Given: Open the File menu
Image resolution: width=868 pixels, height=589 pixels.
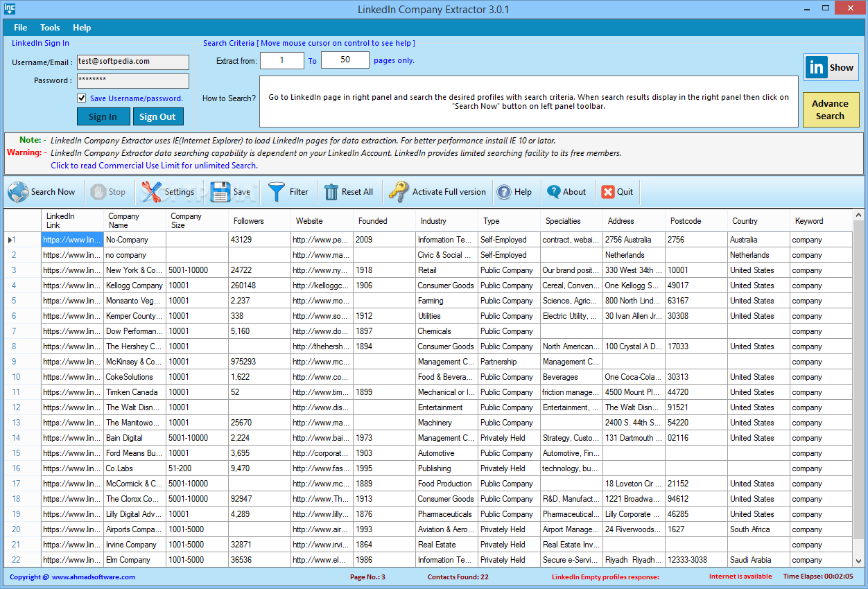Looking at the screenshot, I should pyautogui.click(x=21, y=28).
